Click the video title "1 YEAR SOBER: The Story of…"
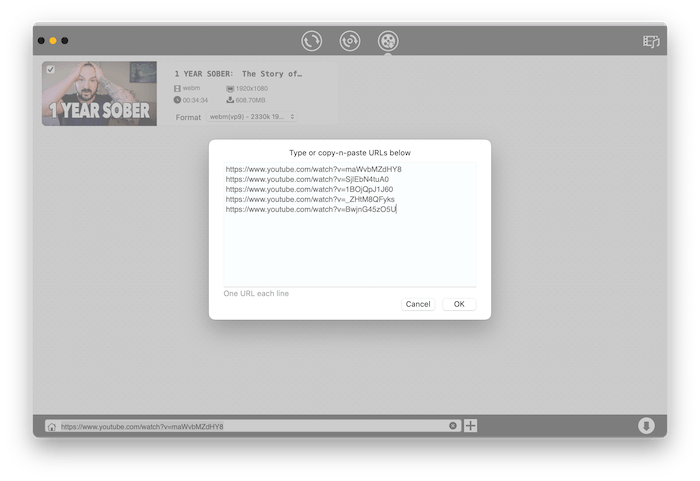This screenshot has height=481, width=700. coord(238,74)
